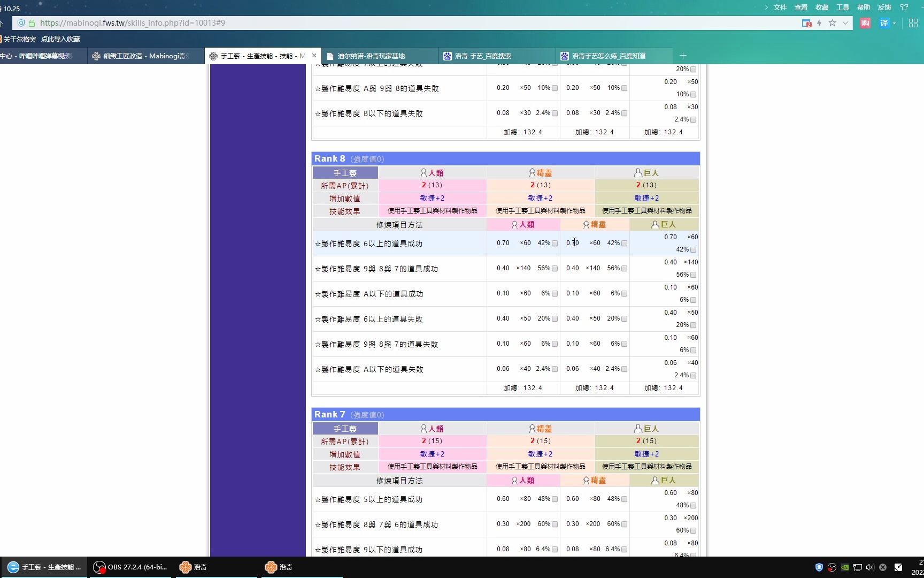Click the green padlock icon

pos(32,23)
